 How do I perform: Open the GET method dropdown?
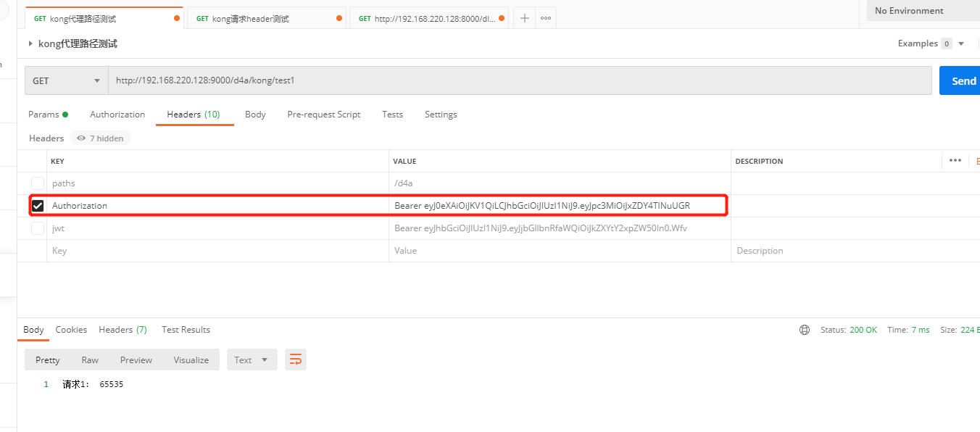(66, 80)
